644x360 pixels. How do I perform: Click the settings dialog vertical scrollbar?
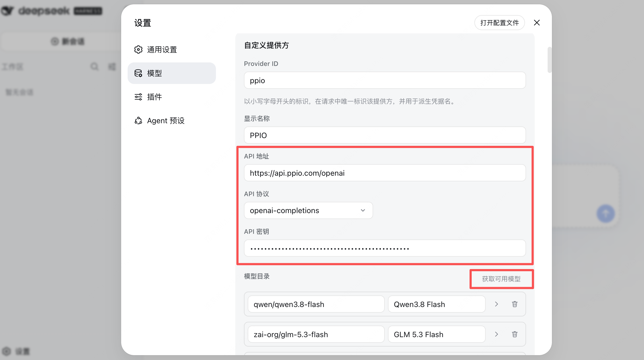[x=549, y=60]
